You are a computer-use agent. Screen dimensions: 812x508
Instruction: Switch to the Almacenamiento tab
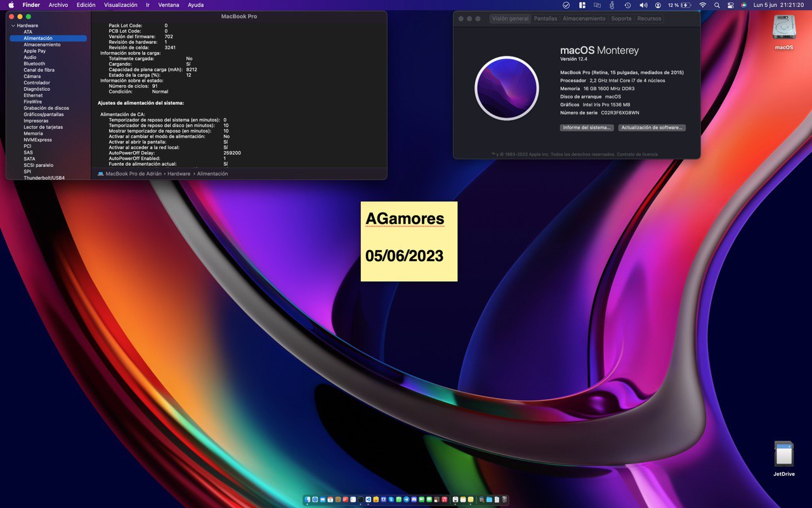click(x=584, y=18)
